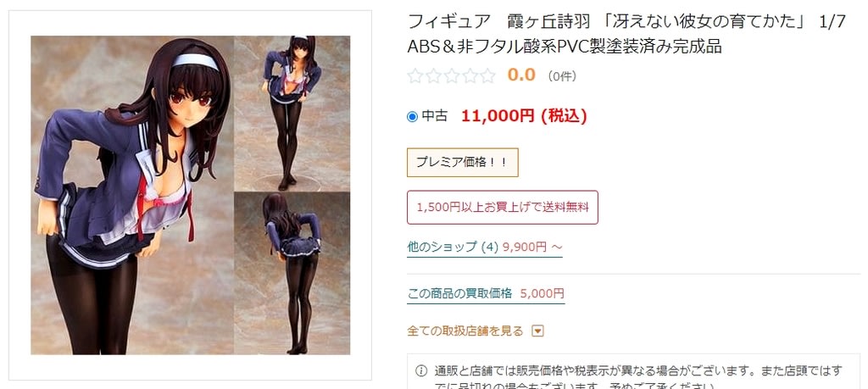Click the info icon beside the notice text
This screenshot has height=389, width=868.
pyautogui.click(x=422, y=370)
